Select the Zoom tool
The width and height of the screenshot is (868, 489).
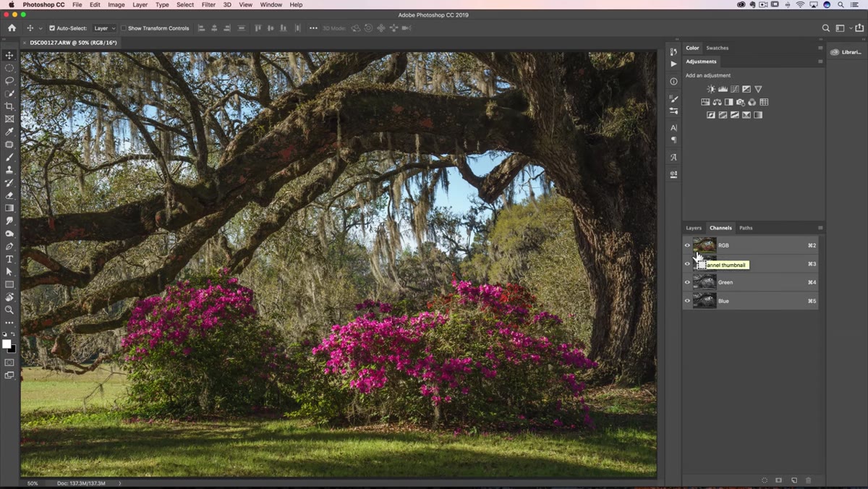(9, 310)
